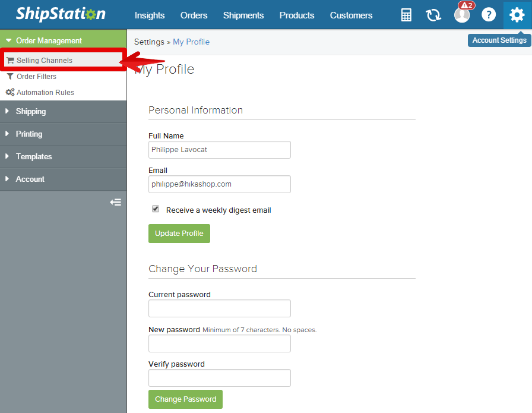The image size is (532, 413).
Task: Go to the Shipments tab
Action: [x=243, y=15]
